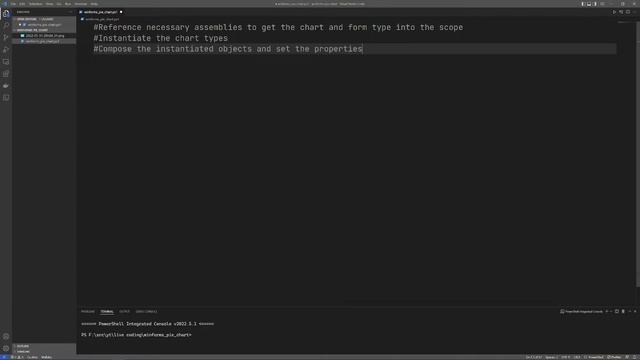Switch to the Terminal panel tab
Screen dimensions: 640x360
[107, 311]
